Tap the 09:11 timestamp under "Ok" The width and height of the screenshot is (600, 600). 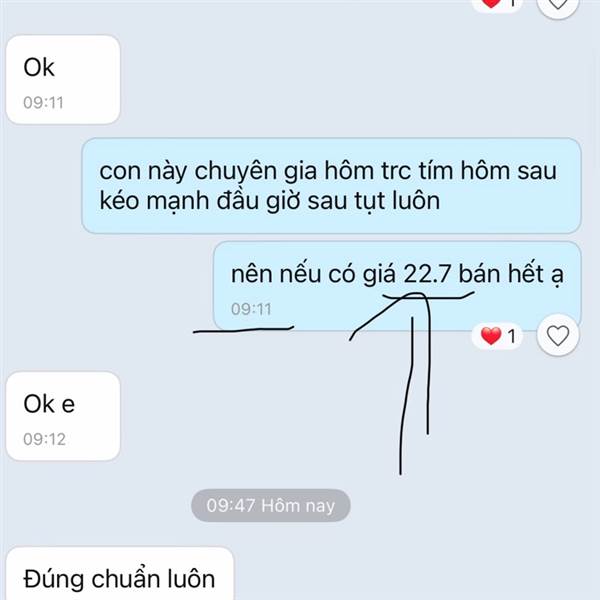tap(43, 103)
